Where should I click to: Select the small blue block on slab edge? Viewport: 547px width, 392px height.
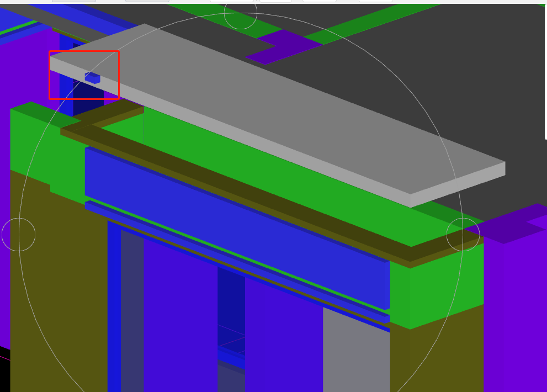pos(92,78)
